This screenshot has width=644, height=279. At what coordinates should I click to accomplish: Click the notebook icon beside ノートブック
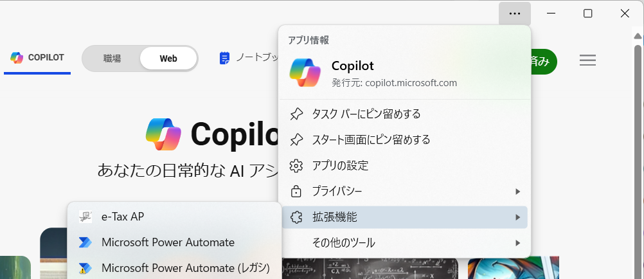click(x=225, y=58)
